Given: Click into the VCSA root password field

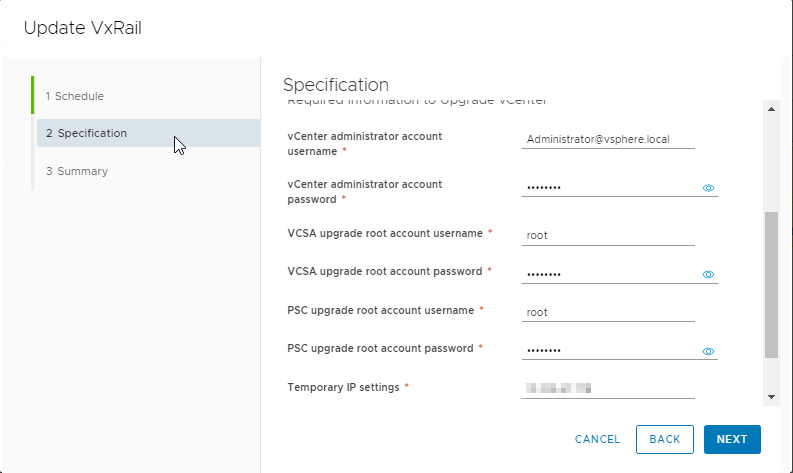Looking at the screenshot, I should click(x=608, y=274).
